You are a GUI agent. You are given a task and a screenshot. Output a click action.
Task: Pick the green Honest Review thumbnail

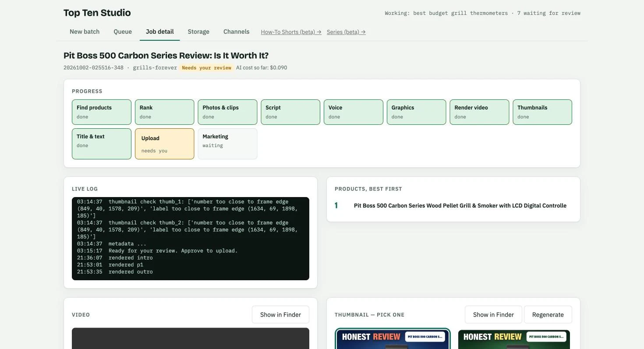tap(514, 339)
